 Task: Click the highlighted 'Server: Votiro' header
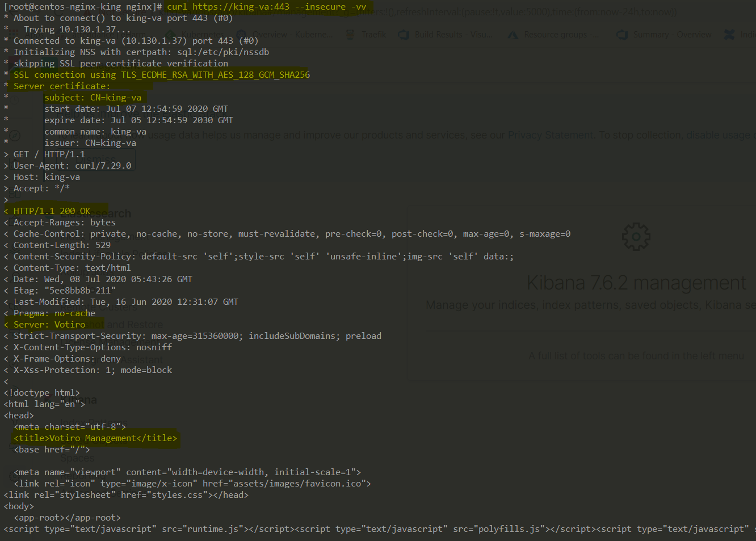pyautogui.click(x=49, y=325)
